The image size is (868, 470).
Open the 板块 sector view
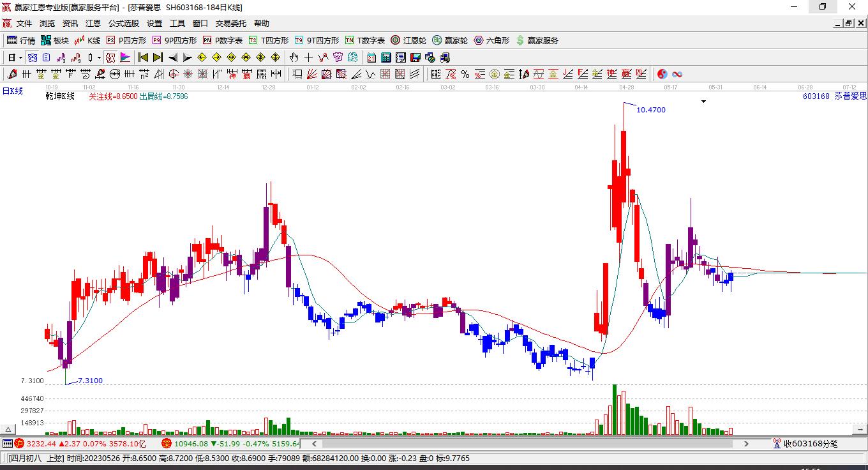point(55,40)
